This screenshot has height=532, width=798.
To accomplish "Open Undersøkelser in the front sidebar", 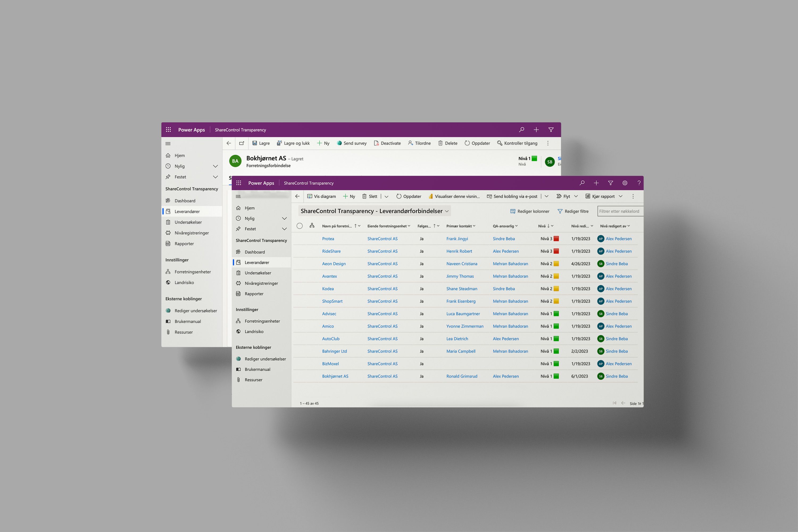I will coord(257,273).
